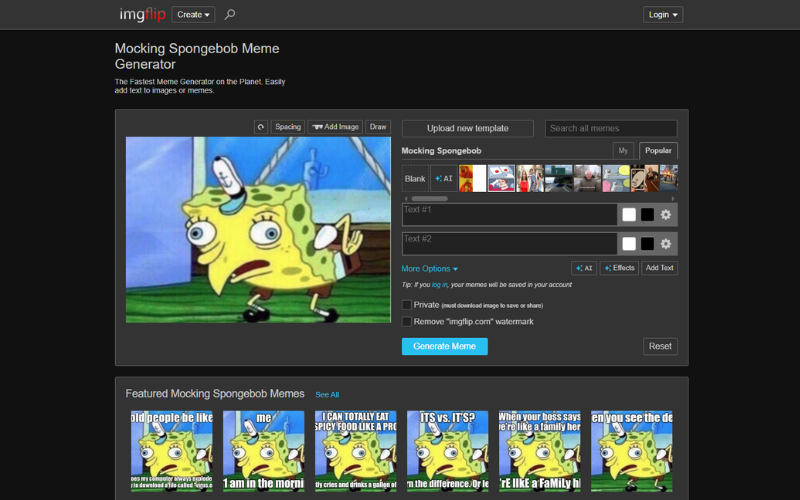Choose the Two Buttons template thumbnail
Viewport: 800px width, 500px height.
pos(501,179)
